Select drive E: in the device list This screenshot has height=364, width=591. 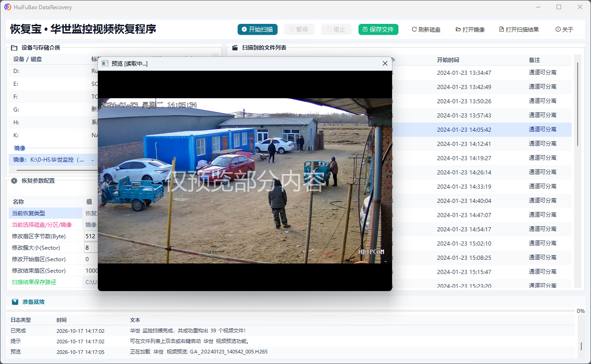[53, 84]
